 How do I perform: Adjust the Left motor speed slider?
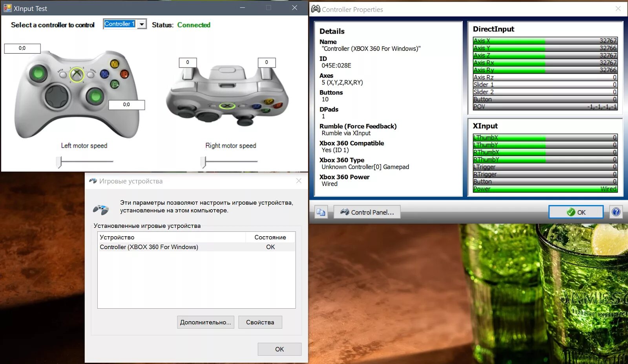pyautogui.click(x=59, y=162)
